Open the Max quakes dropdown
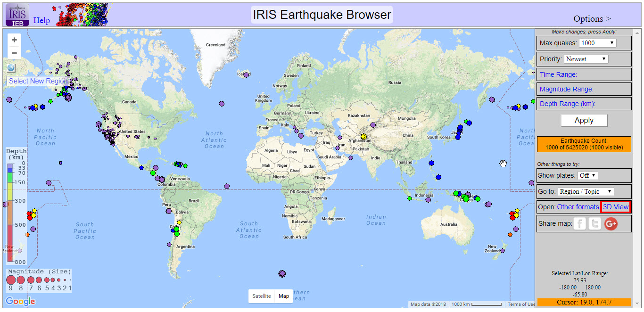Image resolution: width=644 pixels, height=312 pixels. (x=598, y=43)
